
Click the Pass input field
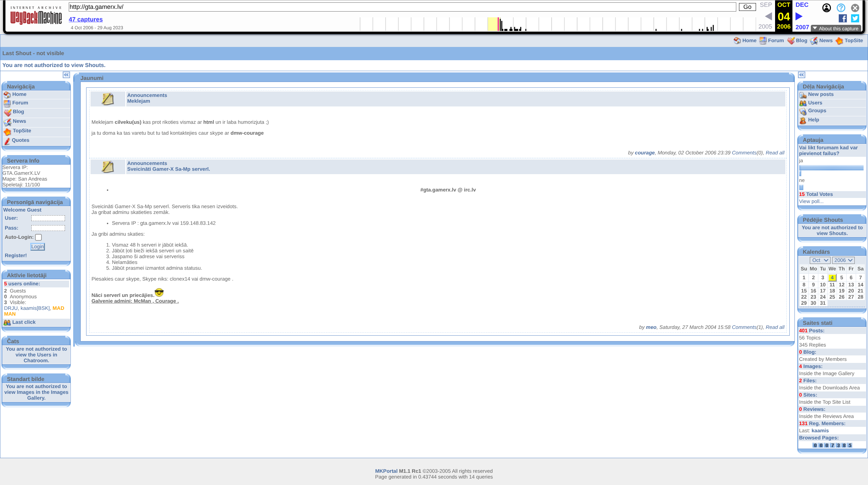48,228
